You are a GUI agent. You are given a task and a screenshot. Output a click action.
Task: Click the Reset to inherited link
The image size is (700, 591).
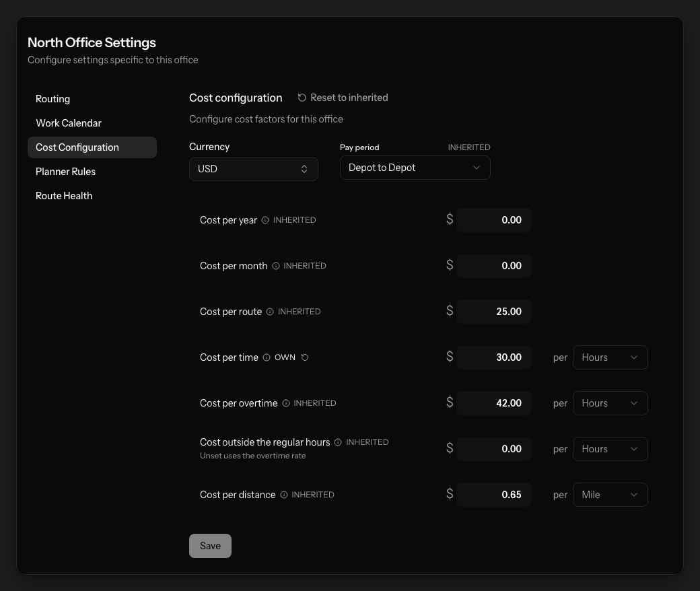click(x=343, y=98)
